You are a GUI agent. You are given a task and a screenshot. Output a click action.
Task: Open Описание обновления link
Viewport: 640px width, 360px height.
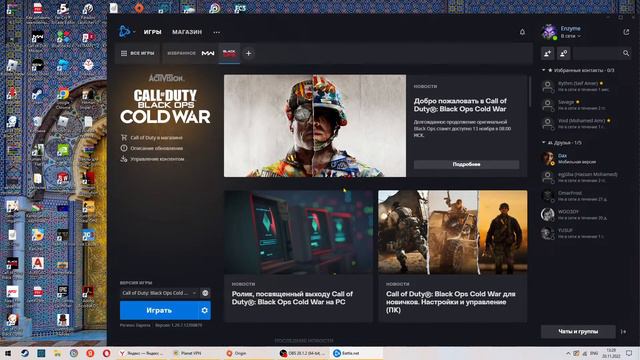[x=156, y=149]
